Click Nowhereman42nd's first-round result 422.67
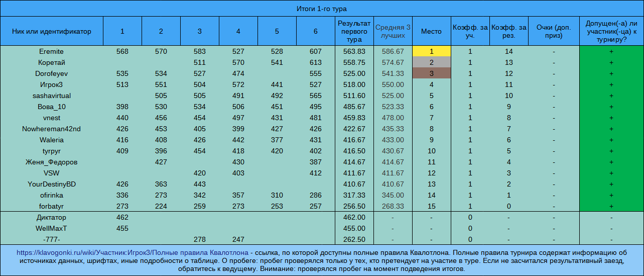This screenshot has height=276, width=644. point(354,129)
